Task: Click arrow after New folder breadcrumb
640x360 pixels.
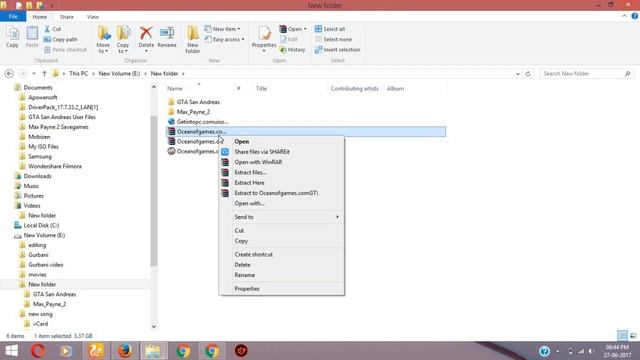Action: tap(183, 74)
